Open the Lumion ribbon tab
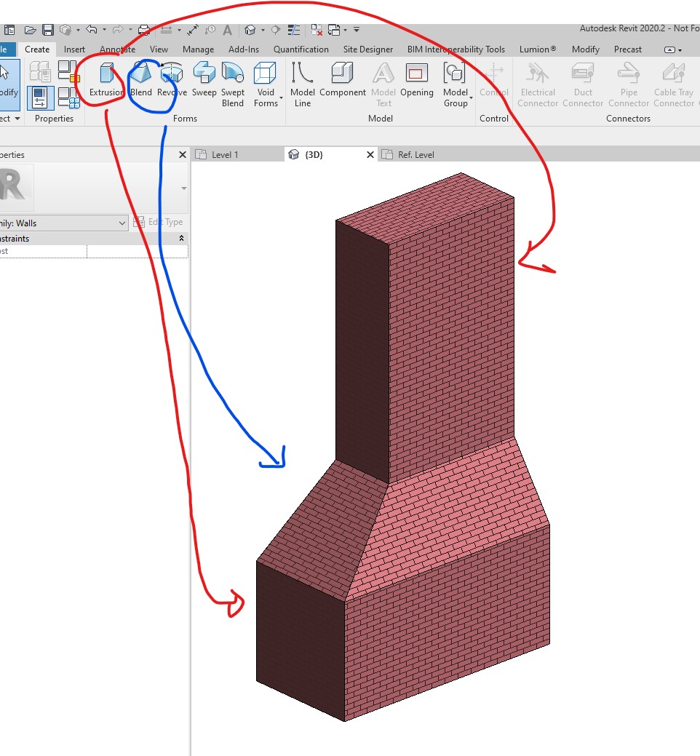The width and height of the screenshot is (700, 756). 538,49
